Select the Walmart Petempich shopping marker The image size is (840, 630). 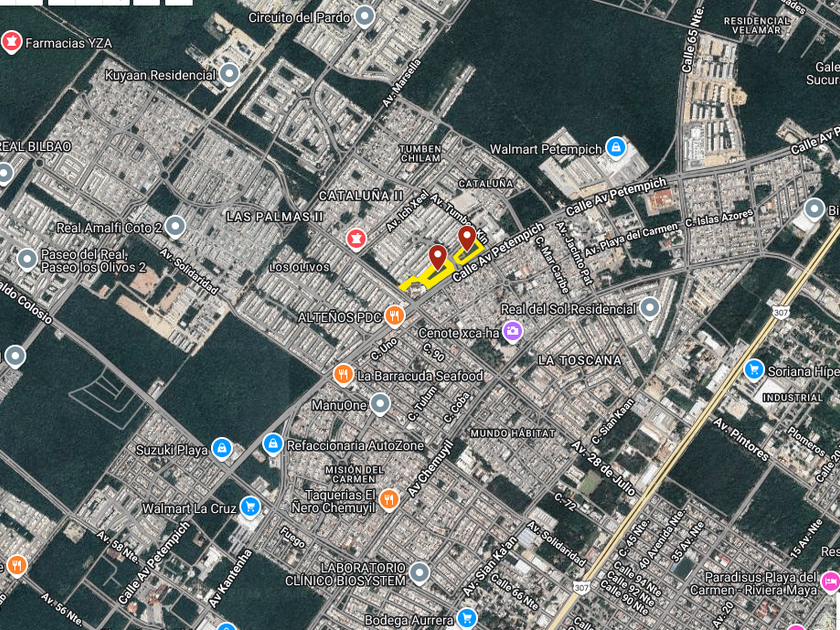(616, 148)
